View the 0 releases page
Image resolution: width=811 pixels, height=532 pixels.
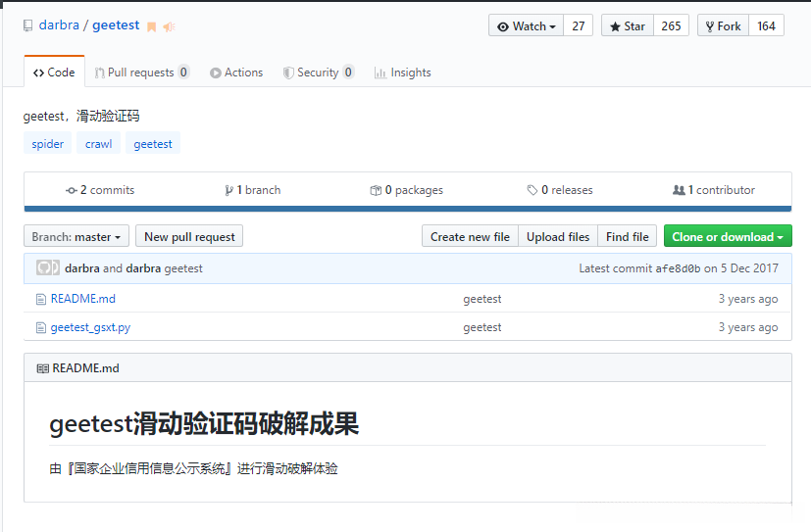[x=560, y=190]
